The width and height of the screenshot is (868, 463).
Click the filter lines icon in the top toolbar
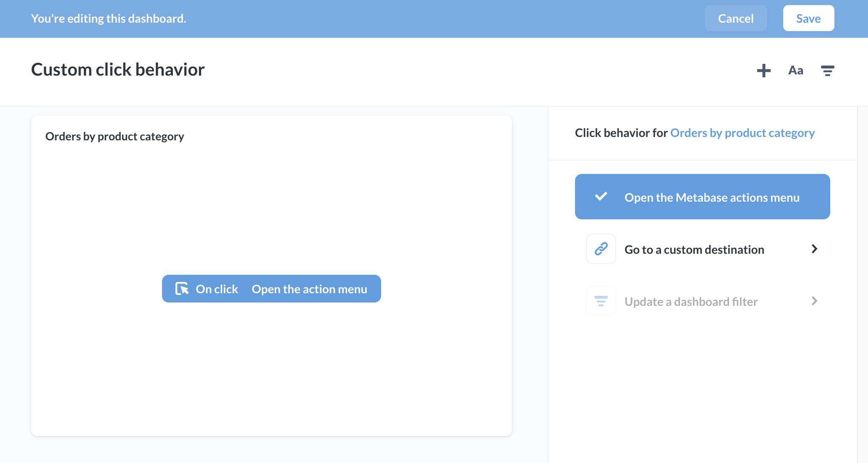(827, 70)
